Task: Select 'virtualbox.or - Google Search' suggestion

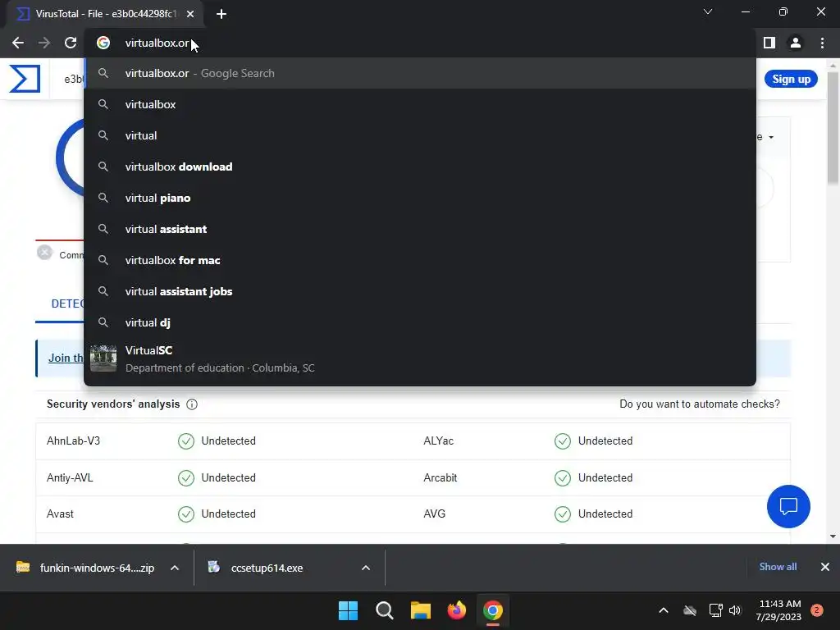Action: [420, 73]
